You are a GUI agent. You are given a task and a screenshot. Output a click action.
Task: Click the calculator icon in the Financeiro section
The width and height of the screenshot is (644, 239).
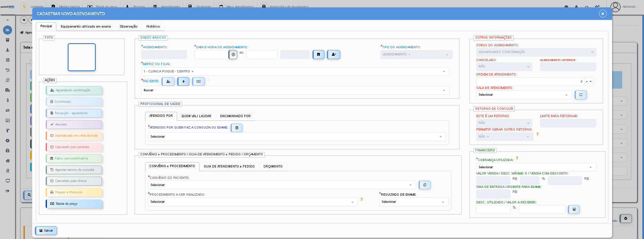click(574, 209)
